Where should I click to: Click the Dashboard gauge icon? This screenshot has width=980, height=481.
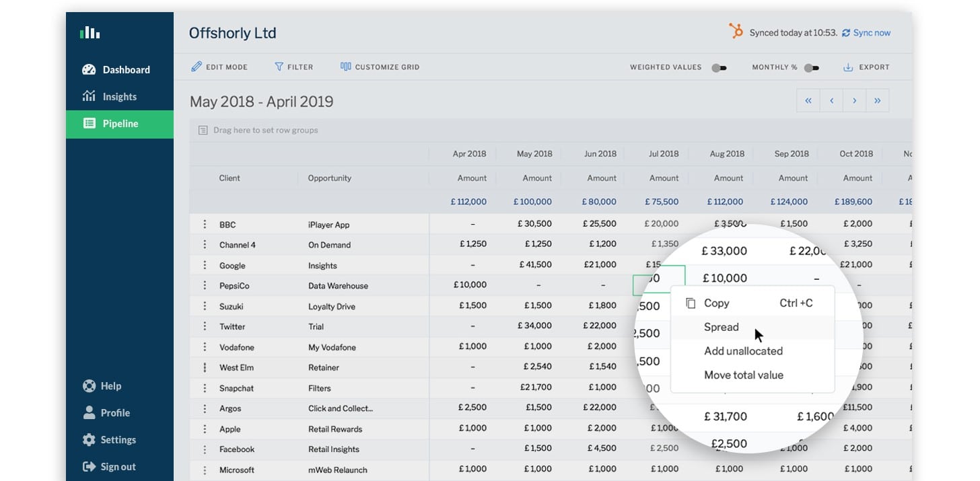click(89, 69)
